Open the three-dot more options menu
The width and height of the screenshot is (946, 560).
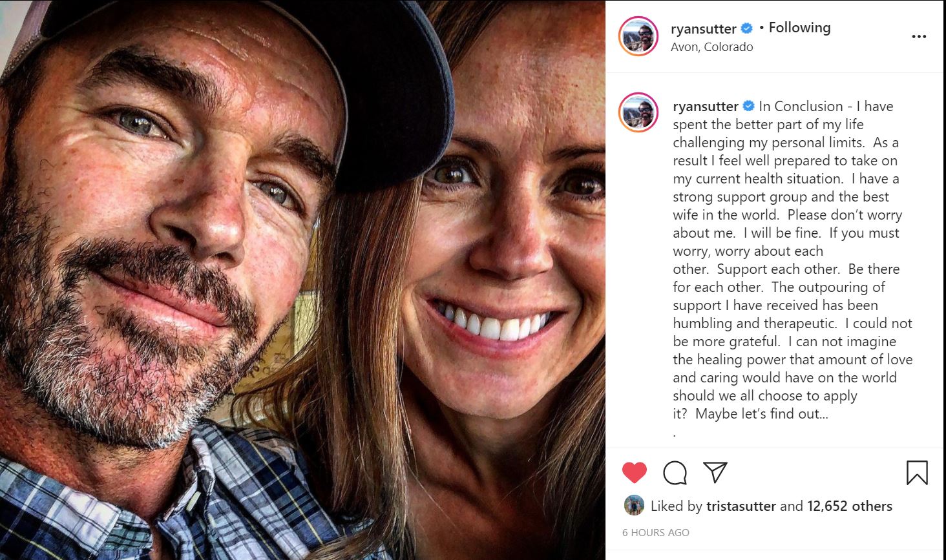pyautogui.click(x=919, y=37)
